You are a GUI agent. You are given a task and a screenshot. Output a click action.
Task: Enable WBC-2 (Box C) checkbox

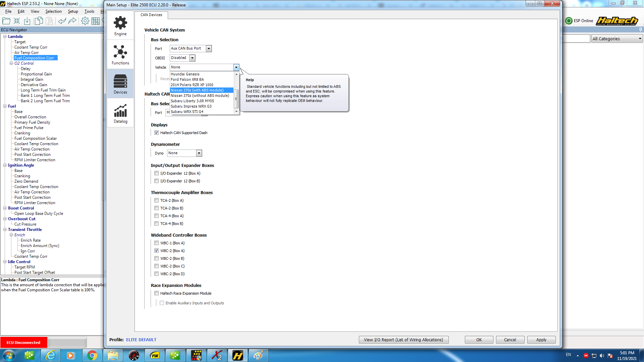tap(156, 266)
